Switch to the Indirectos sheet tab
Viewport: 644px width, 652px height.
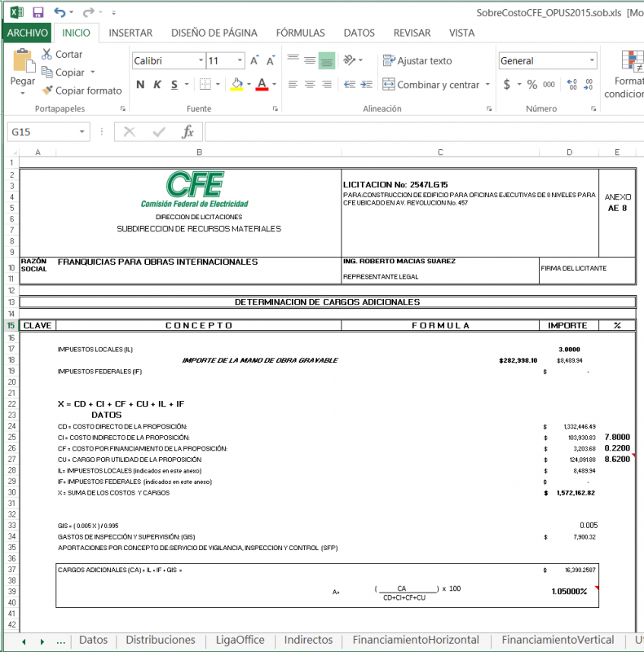(x=308, y=640)
